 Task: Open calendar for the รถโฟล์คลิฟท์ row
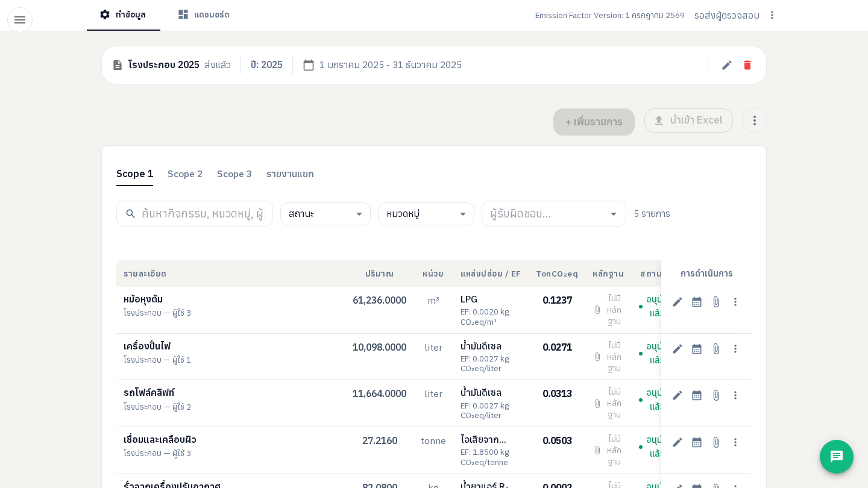(x=697, y=395)
